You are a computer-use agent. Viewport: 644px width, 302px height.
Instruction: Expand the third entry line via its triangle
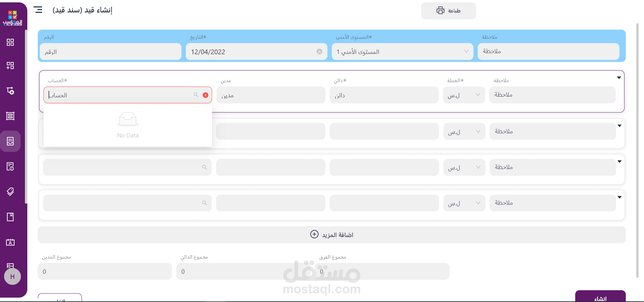pyautogui.click(x=619, y=162)
